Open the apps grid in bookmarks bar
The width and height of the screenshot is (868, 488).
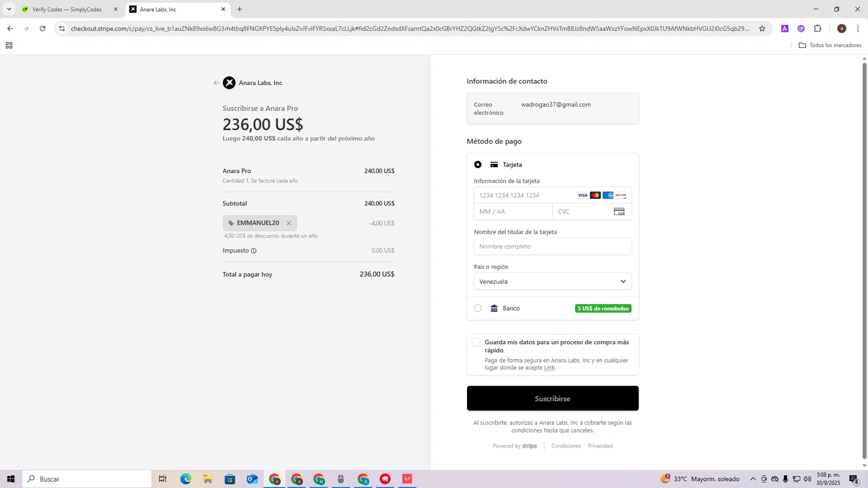click(9, 45)
